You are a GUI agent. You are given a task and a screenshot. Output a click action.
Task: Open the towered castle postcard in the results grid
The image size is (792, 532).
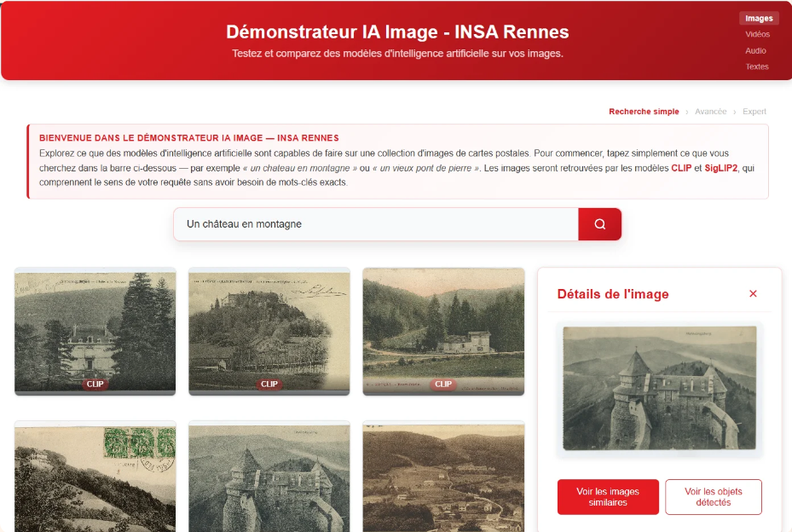point(269,477)
